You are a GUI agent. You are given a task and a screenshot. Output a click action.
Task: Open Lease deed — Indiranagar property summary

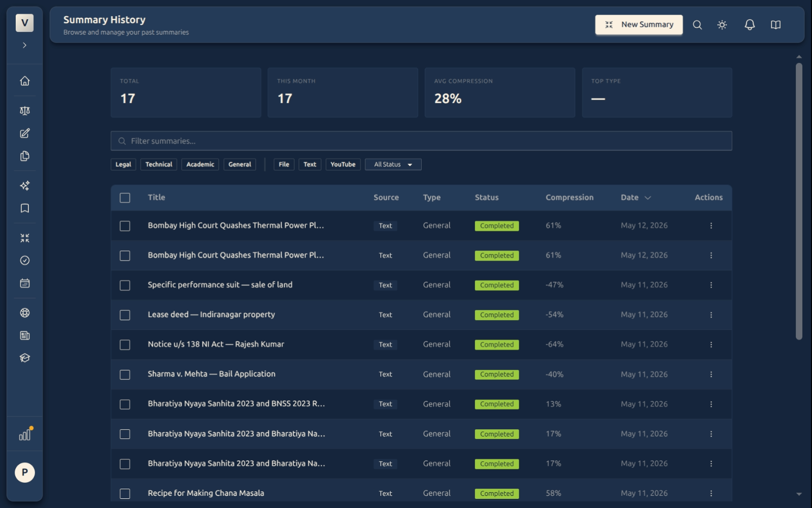pos(211,314)
